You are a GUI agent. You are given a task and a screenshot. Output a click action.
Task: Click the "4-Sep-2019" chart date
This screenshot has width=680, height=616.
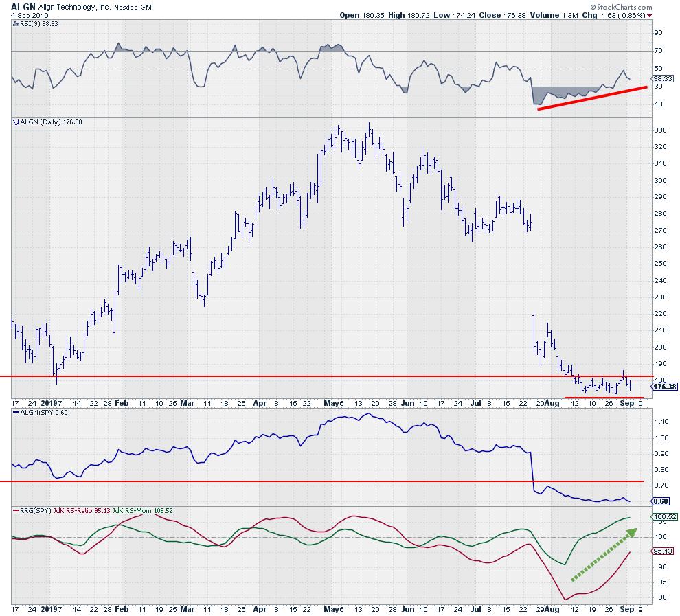coord(30,15)
